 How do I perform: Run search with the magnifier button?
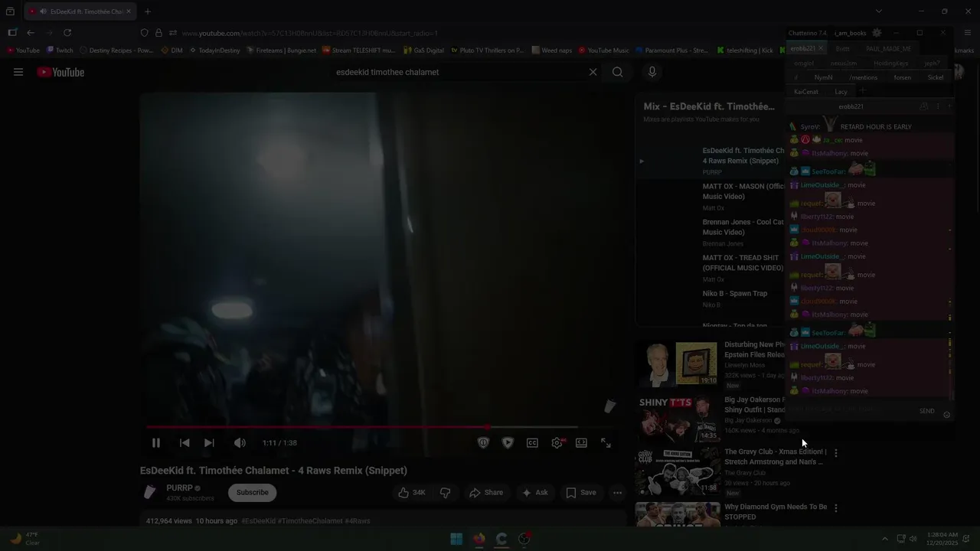tap(617, 72)
